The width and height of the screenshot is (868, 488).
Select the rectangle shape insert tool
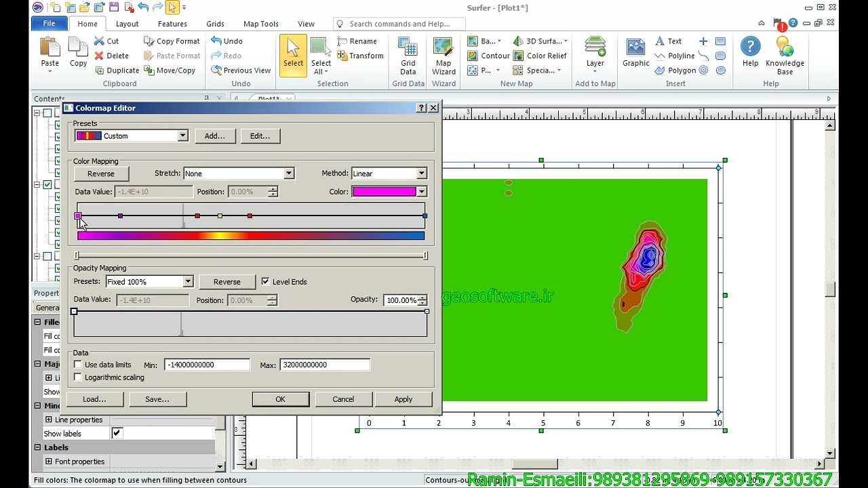pyautogui.click(x=720, y=41)
